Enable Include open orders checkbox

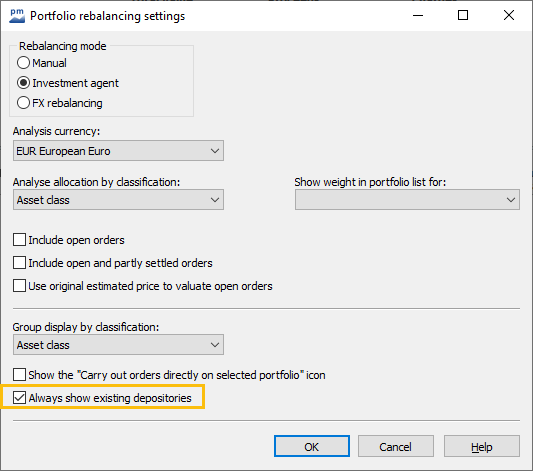click(x=19, y=240)
